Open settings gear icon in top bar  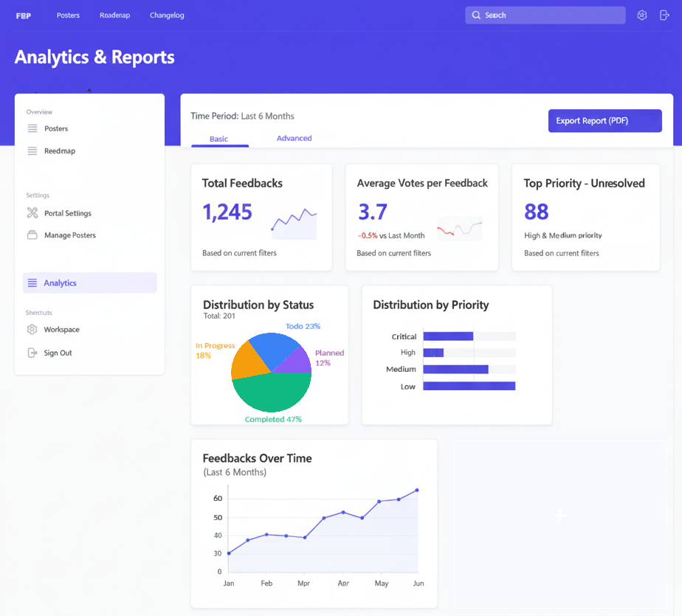642,15
